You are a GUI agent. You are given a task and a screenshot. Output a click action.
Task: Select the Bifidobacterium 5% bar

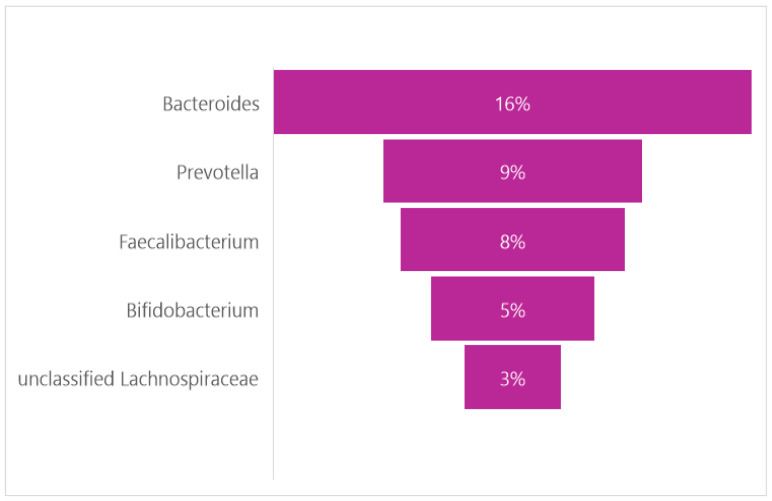(x=513, y=308)
